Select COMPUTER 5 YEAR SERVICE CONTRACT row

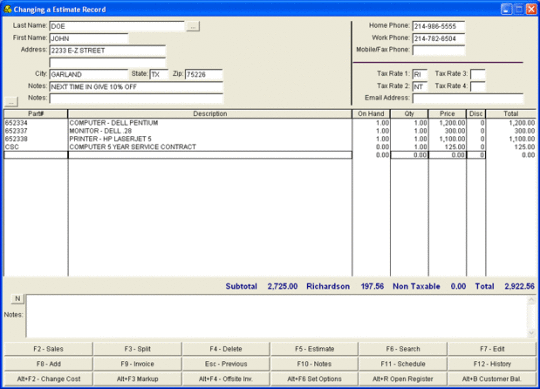pos(270,147)
